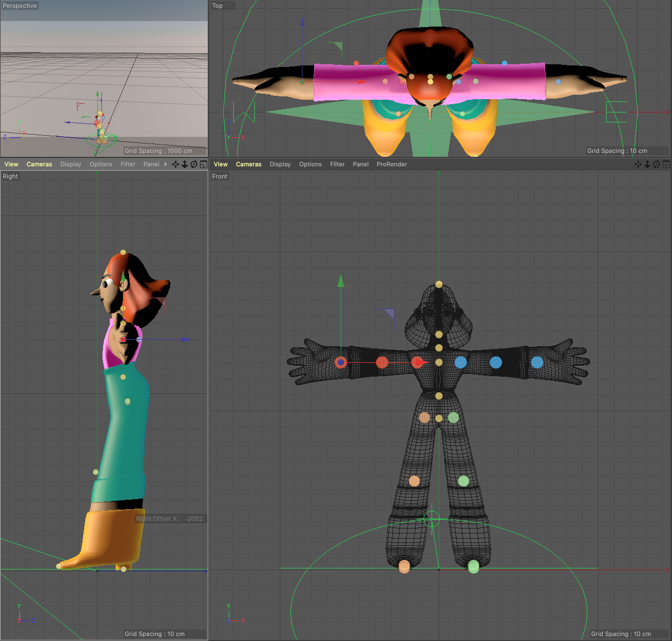Viewport: 672px width, 641px height.
Task: Click the move camera icon in Right viewport header
Action: pos(176,164)
